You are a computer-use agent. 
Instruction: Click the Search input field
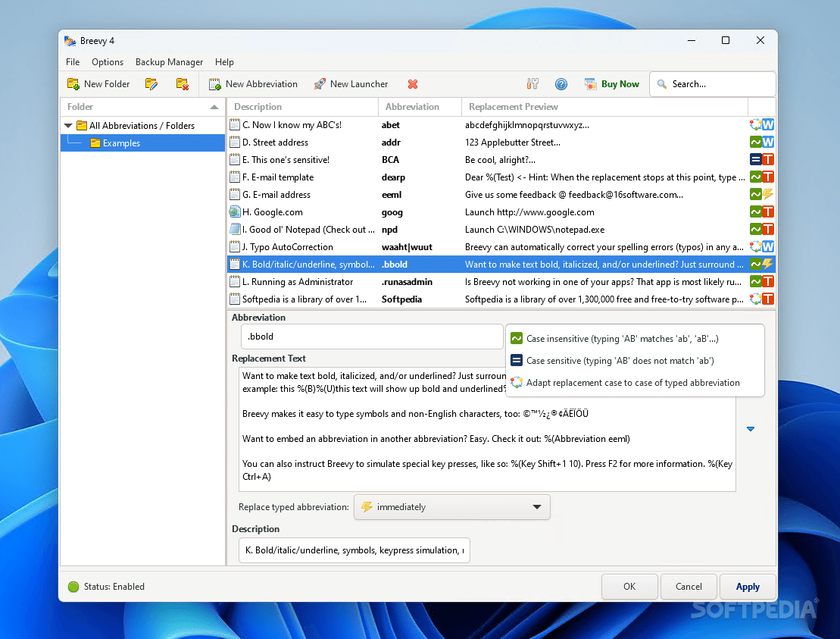713,84
